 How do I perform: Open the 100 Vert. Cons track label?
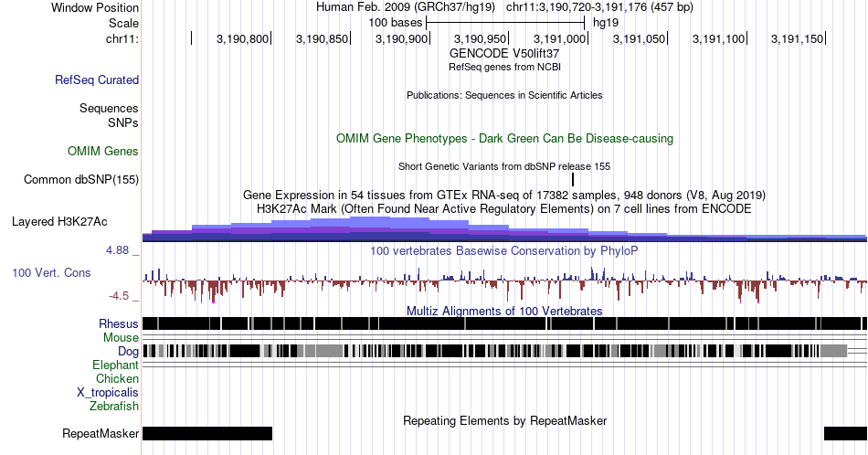tap(51, 272)
